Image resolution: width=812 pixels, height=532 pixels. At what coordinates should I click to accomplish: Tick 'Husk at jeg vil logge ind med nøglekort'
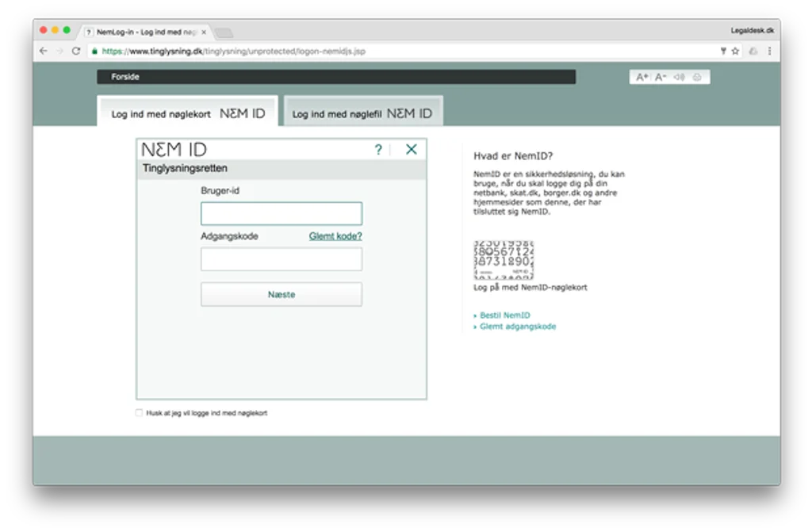click(x=139, y=413)
